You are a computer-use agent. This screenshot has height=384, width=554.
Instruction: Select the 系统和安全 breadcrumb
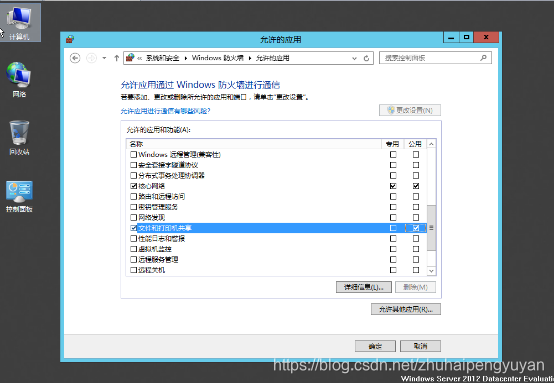[163, 58]
